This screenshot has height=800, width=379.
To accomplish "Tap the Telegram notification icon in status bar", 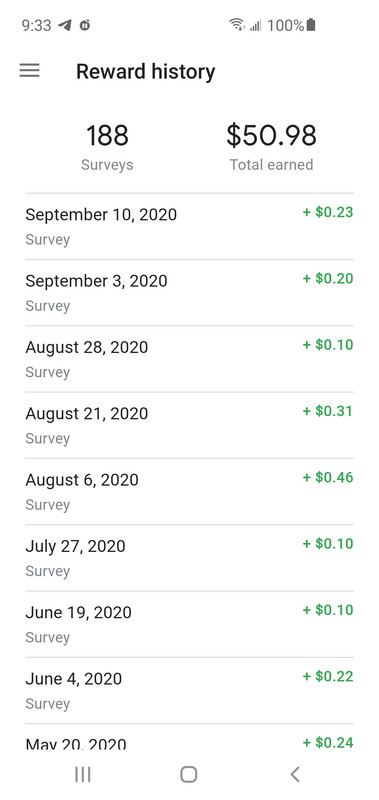I will pos(65,25).
